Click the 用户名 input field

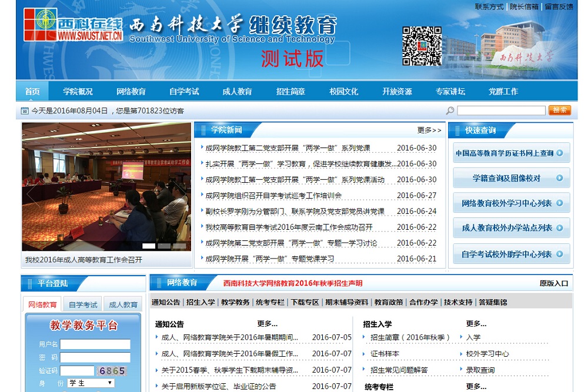tap(95, 344)
